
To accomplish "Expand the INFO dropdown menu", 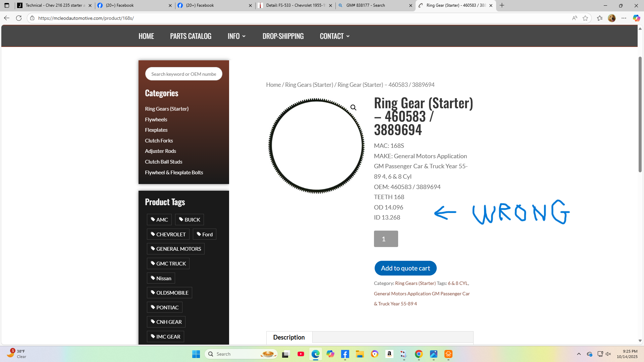I will click(236, 36).
